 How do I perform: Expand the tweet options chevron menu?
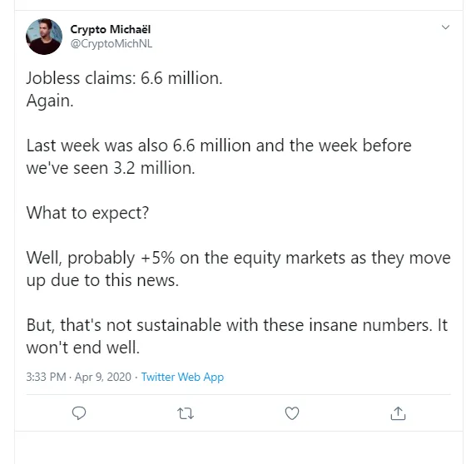click(445, 27)
